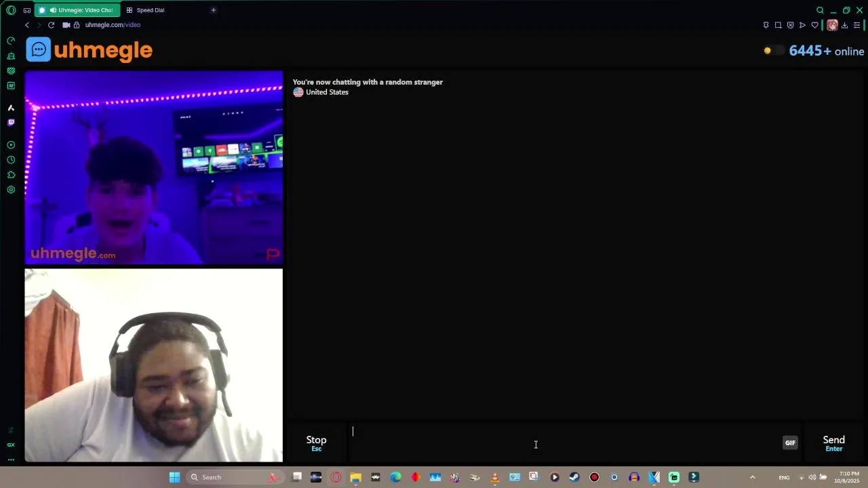Image resolution: width=868 pixels, height=488 pixels.
Task: Open the play-arrow toolbar icon
Action: [x=802, y=25]
